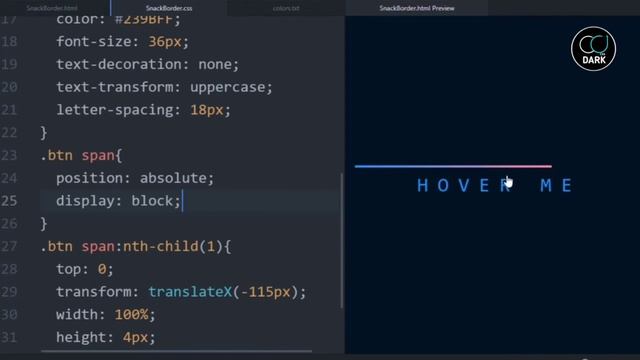Switch to the SnackBorder.css tab
The image size is (640, 360).
tap(169, 8)
